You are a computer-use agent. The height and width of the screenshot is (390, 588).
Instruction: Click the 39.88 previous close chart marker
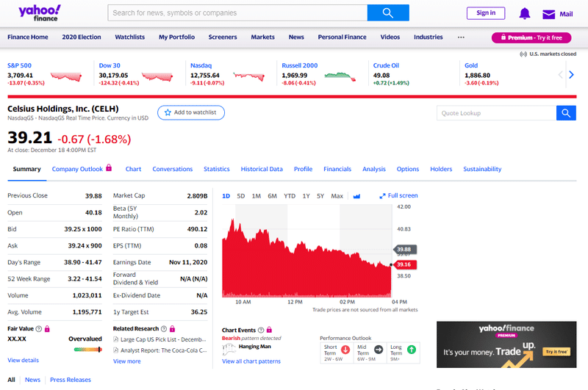[405, 249]
